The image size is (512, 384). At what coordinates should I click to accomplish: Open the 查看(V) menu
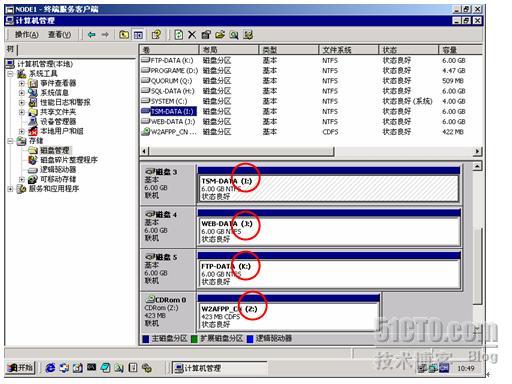point(59,35)
